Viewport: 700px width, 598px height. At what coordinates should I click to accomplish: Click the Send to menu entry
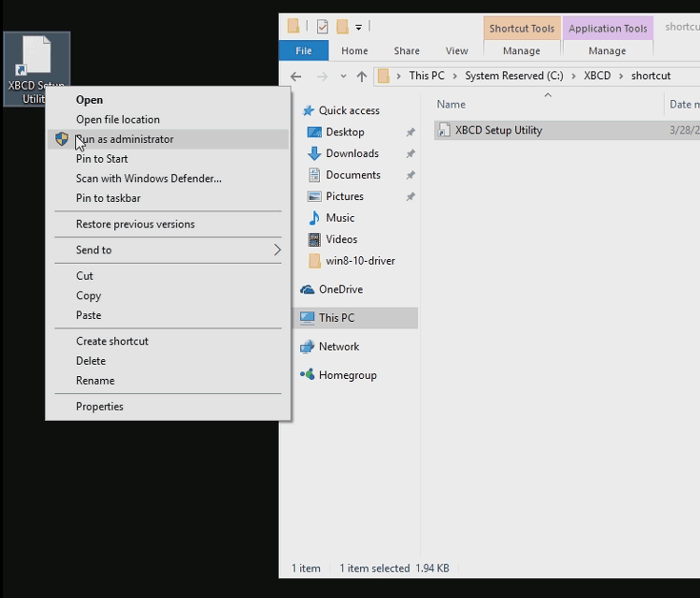(168, 249)
